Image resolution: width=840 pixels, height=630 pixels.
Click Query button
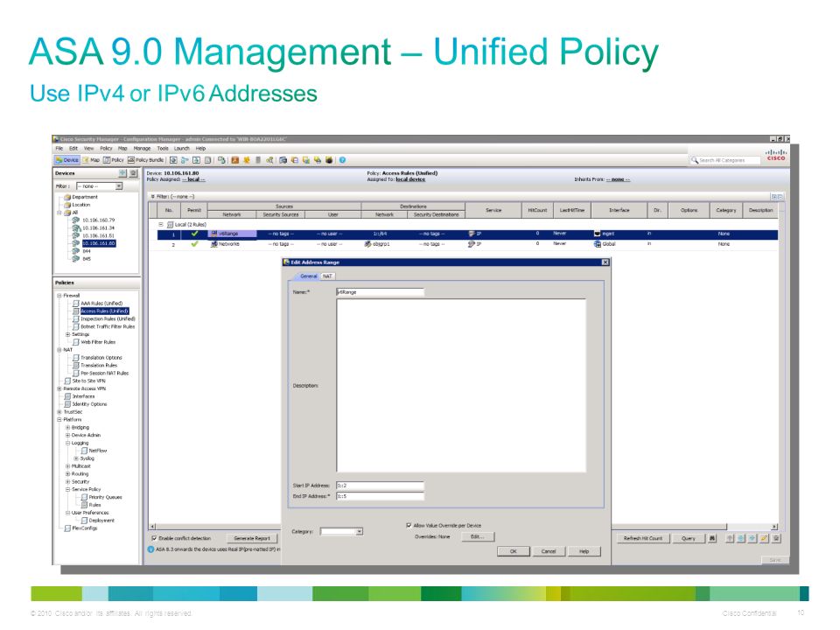(689, 538)
